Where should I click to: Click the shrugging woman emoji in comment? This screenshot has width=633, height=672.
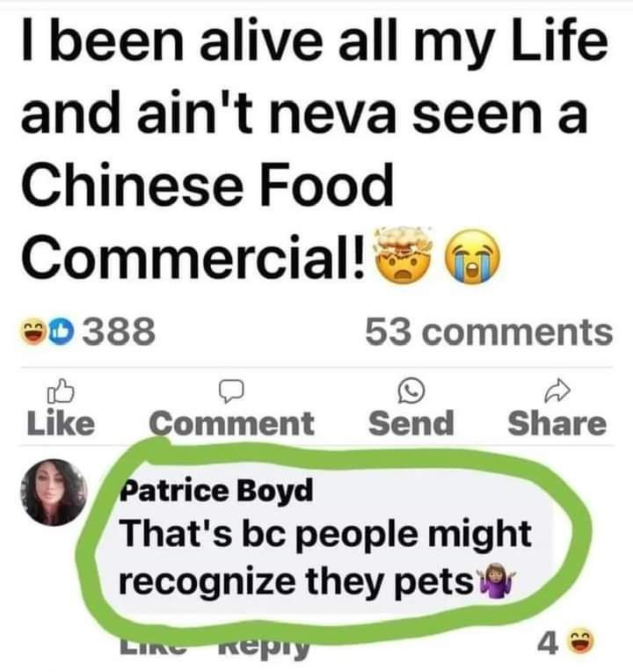pos(497,581)
